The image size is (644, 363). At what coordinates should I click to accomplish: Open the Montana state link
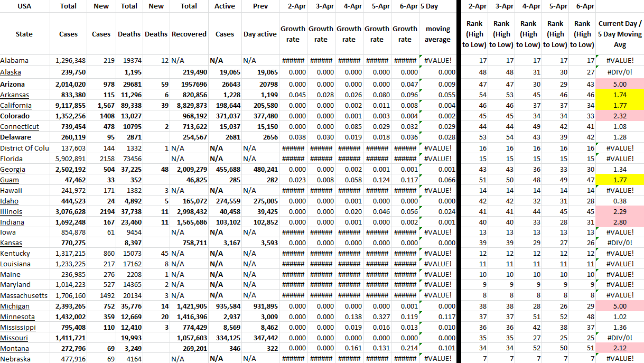(x=14, y=349)
